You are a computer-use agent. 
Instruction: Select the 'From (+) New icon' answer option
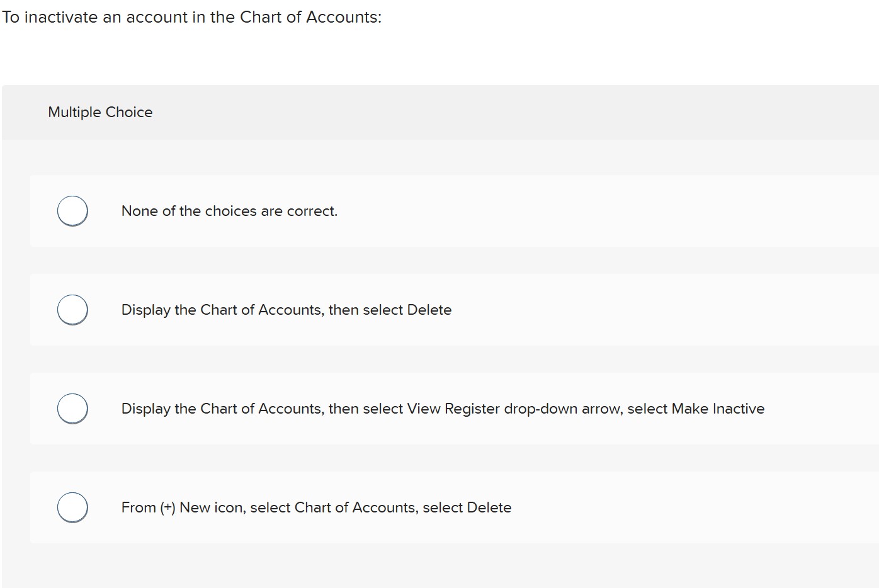coord(72,507)
